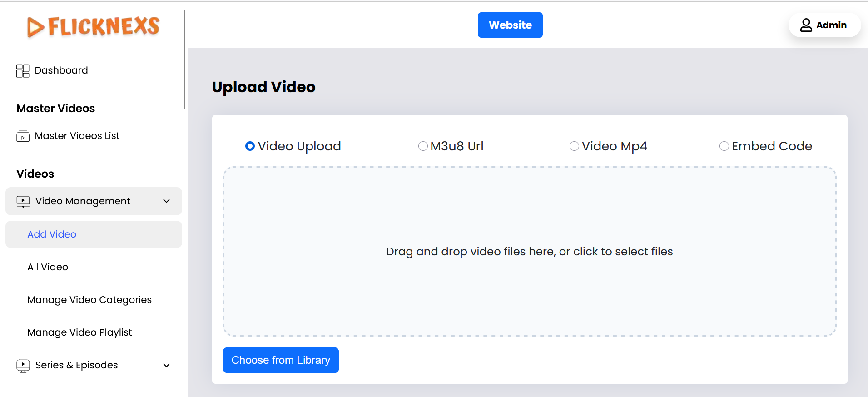Pick the Embed Code radio option
The width and height of the screenshot is (868, 397).
tap(724, 146)
